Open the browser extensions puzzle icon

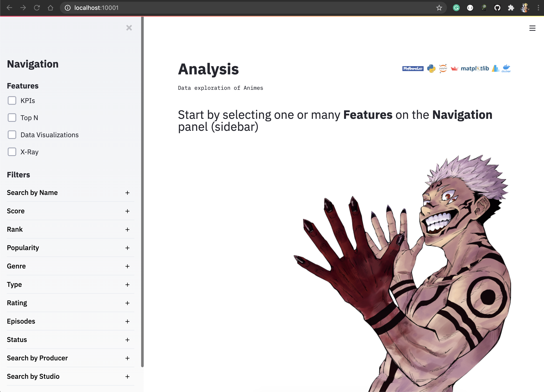click(511, 8)
